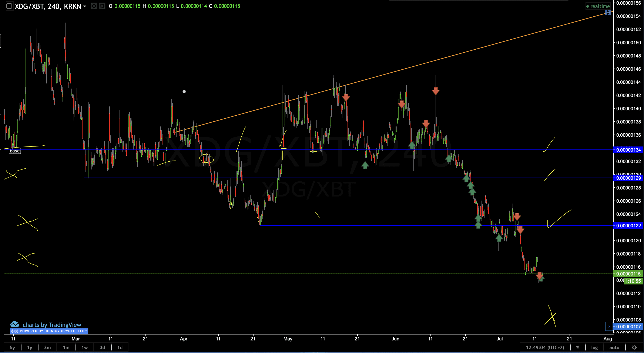Click the Powered by Coinigy Cryptofeed badge
The height and width of the screenshot is (353, 644).
tap(49, 331)
